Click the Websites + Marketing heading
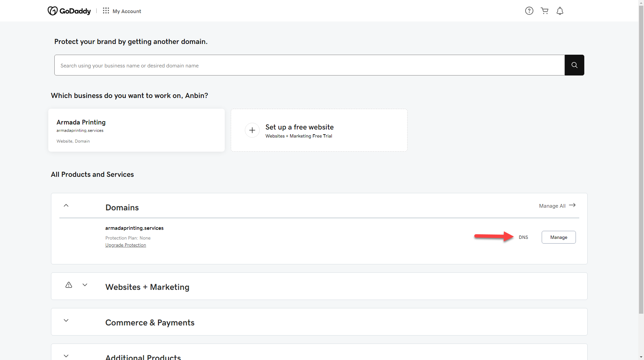This screenshot has width=644, height=360. point(147,287)
